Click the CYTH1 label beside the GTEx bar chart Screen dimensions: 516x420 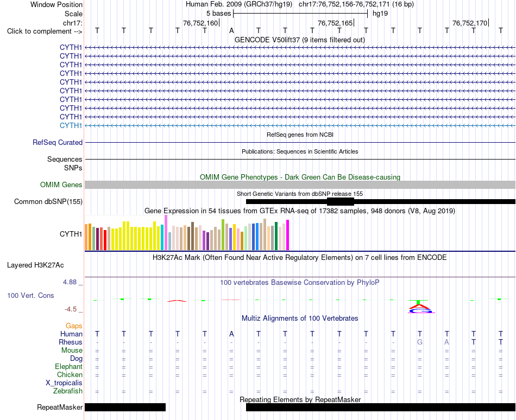click(71, 234)
